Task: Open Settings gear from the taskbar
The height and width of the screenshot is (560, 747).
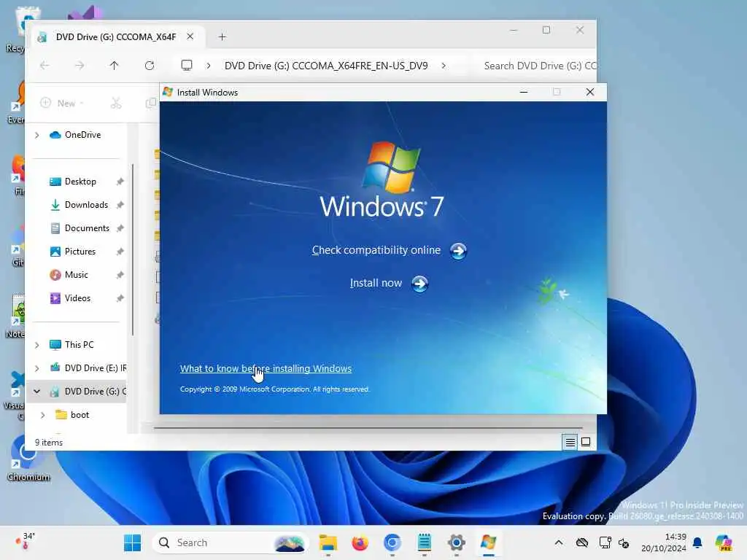Action: click(456, 542)
